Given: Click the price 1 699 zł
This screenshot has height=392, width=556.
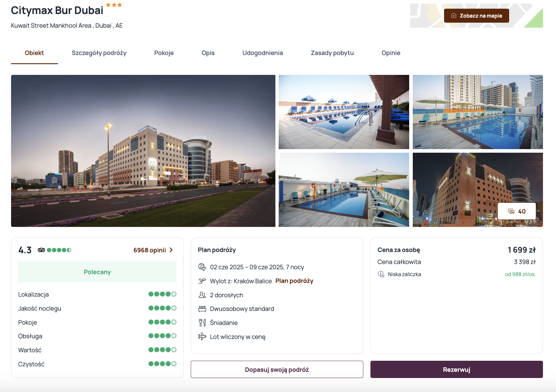Looking at the screenshot, I should tap(521, 250).
